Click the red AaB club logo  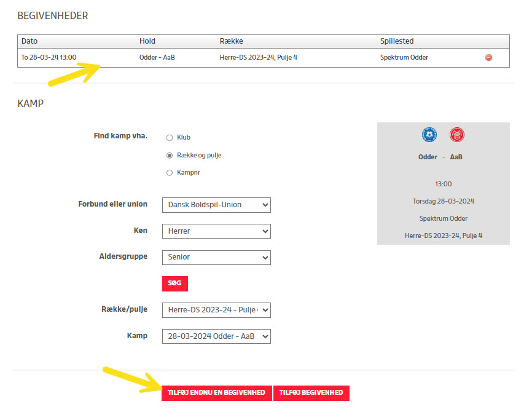456,135
